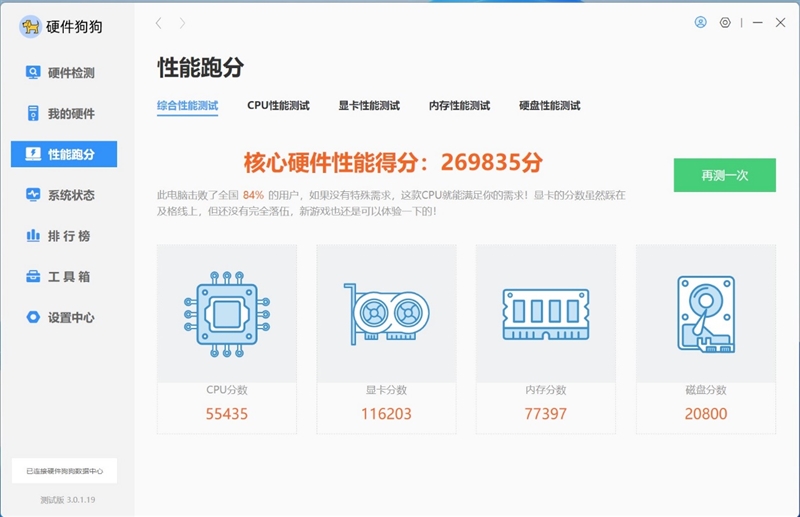
Task: Click the hard disk illustration
Action: tap(706, 314)
